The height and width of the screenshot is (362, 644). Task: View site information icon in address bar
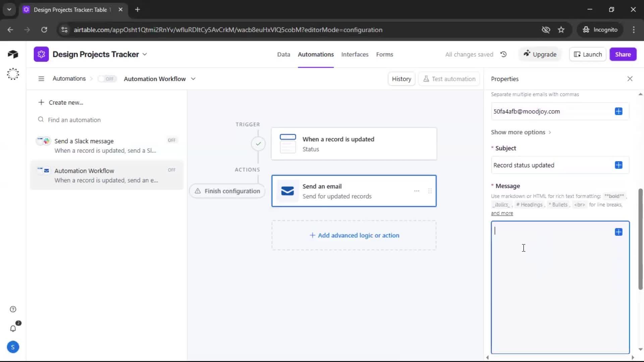coord(64,30)
